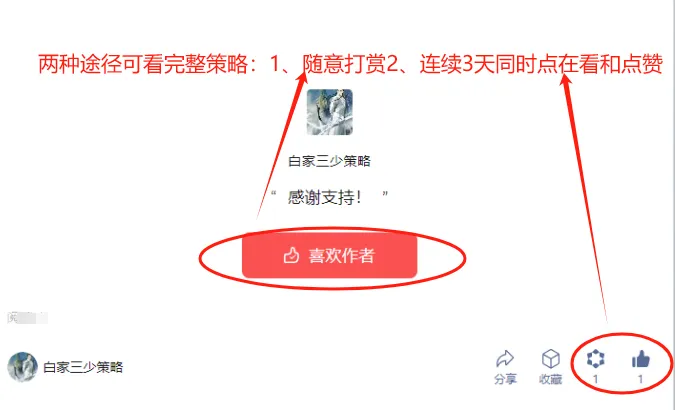
Task: Click the 分享 share arrow icon
Action: point(505,358)
